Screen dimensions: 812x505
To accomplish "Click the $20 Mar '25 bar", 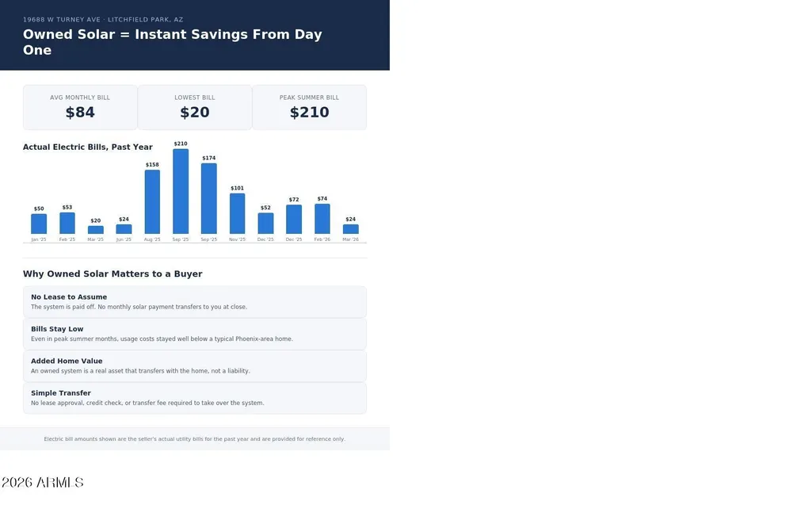I will [96, 230].
